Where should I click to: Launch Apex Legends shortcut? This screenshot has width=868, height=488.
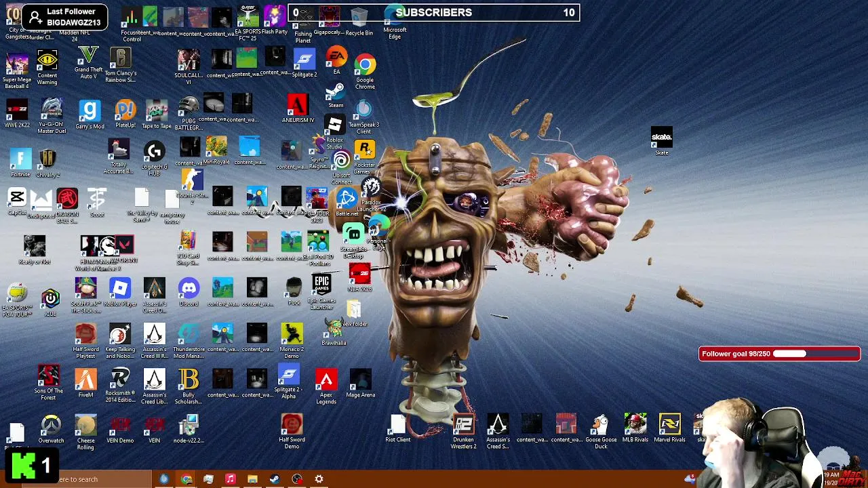point(326,386)
